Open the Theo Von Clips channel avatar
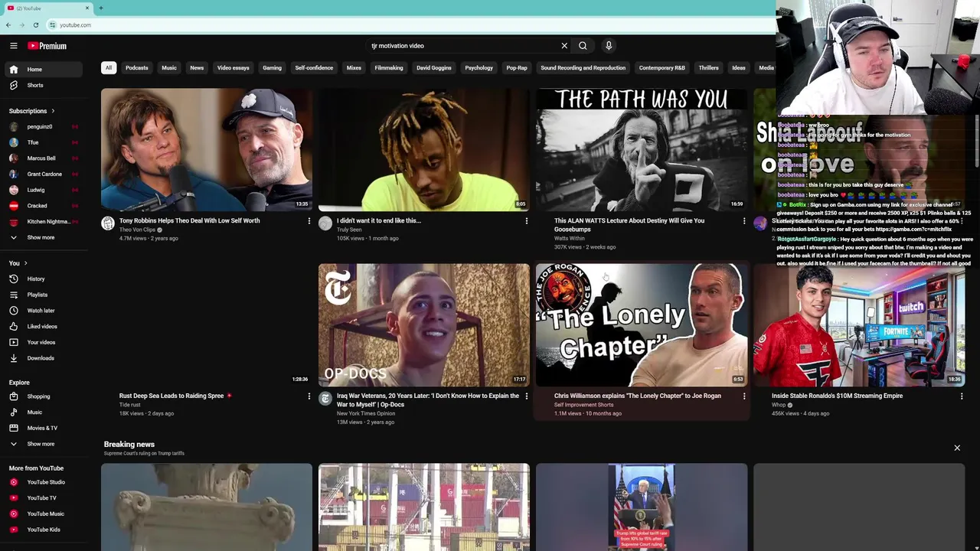This screenshot has height=551, width=980. pyautogui.click(x=108, y=223)
